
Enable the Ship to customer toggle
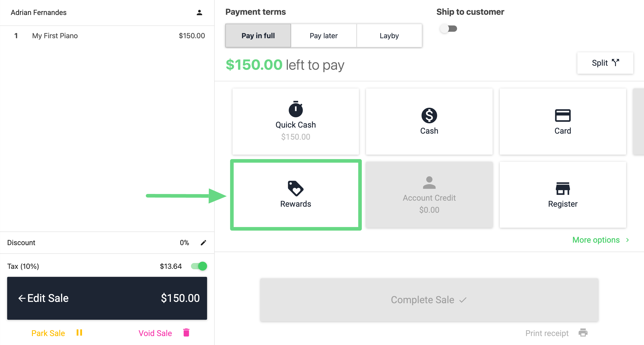[449, 29]
